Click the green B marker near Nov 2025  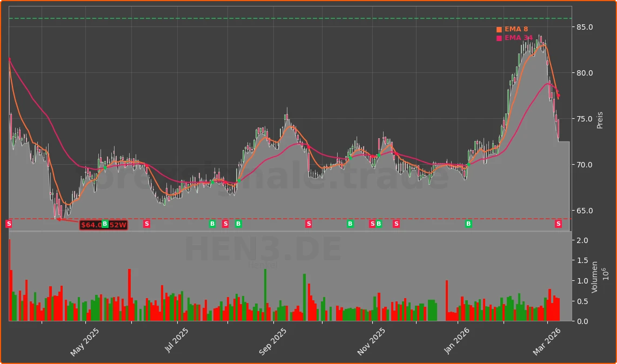coord(350,224)
